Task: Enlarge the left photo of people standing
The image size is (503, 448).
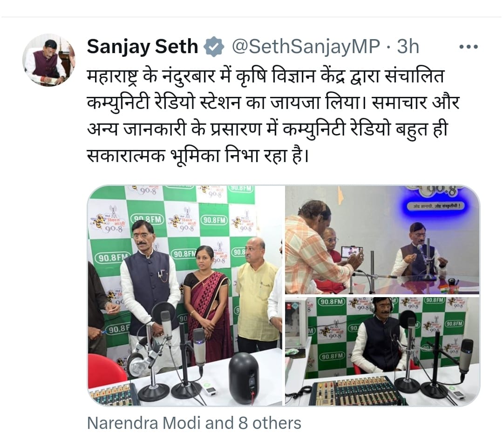Action: click(x=185, y=295)
